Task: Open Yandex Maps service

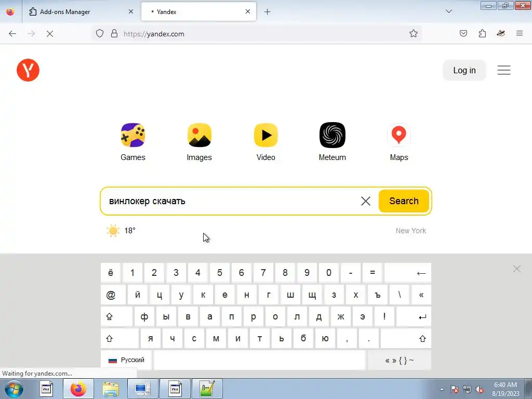Action: coord(398,142)
